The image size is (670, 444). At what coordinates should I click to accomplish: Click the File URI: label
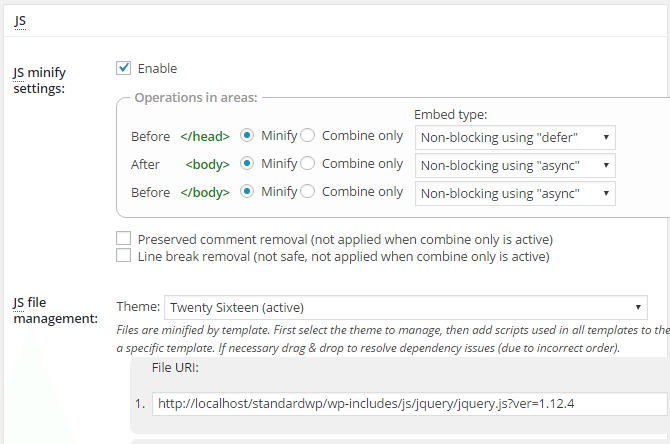click(175, 368)
